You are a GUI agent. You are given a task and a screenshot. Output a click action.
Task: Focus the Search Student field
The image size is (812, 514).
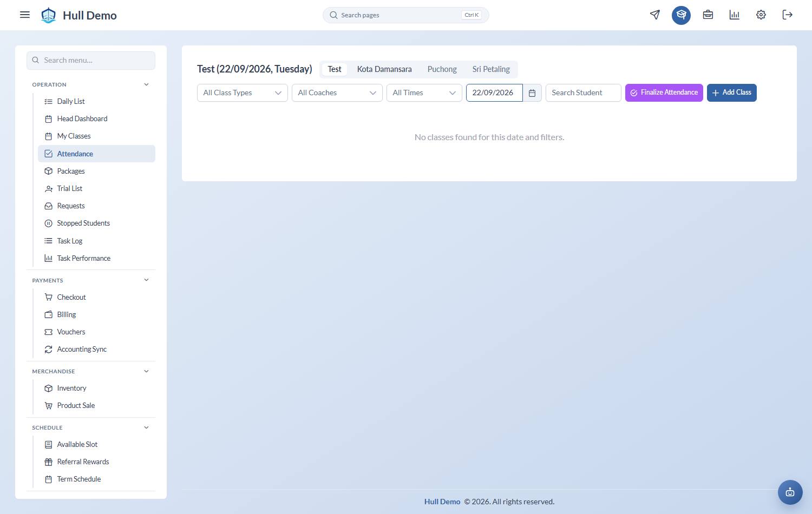pos(584,93)
